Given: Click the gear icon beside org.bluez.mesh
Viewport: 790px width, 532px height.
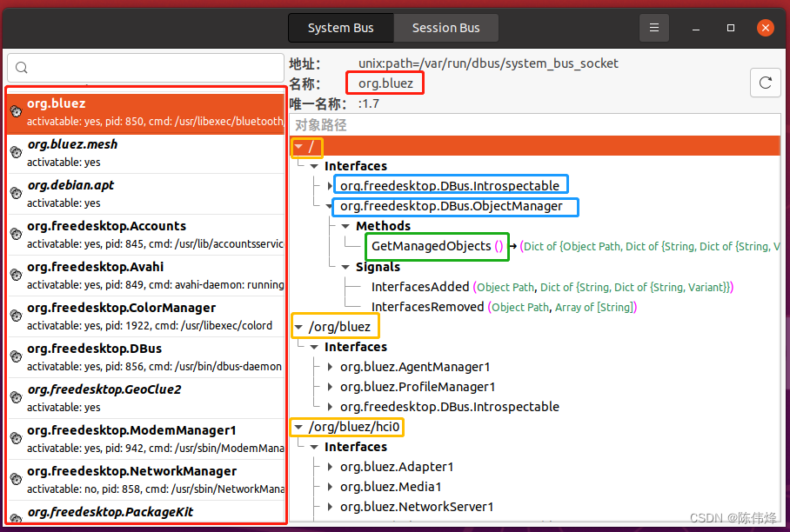Looking at the screenshot, I should coord(17,152).
